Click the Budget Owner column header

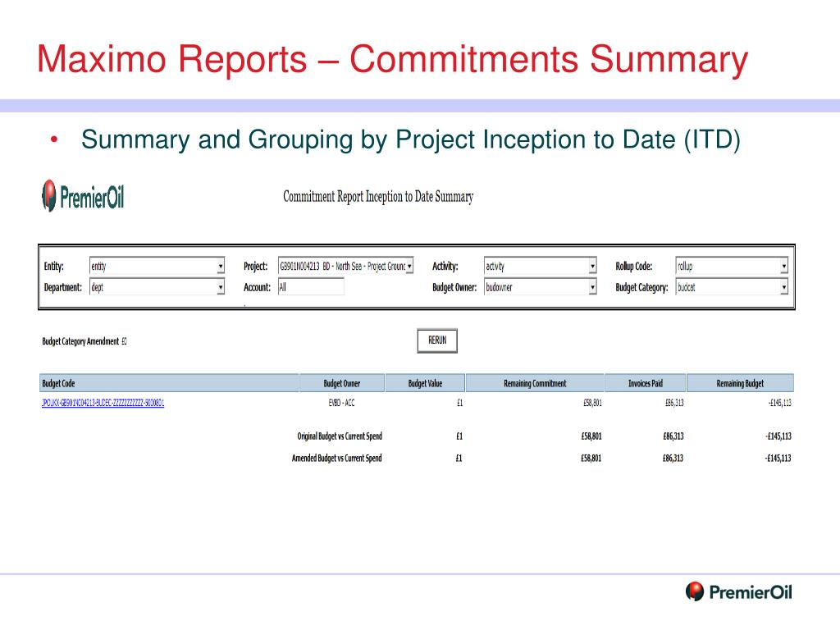tap(342, 383)
